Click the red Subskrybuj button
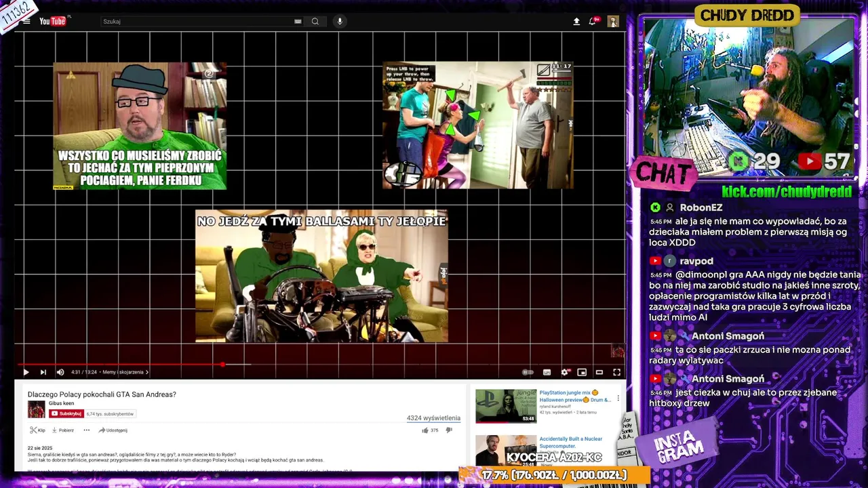Viewport: 868px width, 488px height. pyautogui.click(x=66, y=413)
